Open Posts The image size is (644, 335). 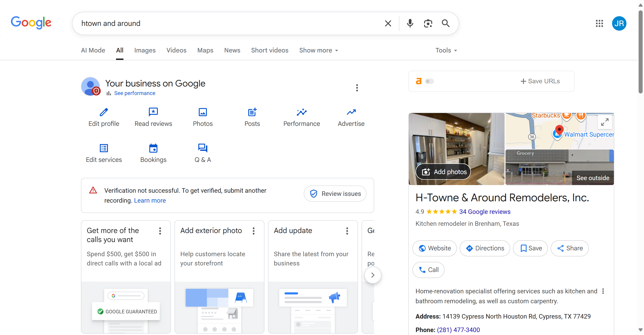coord(252,117)
